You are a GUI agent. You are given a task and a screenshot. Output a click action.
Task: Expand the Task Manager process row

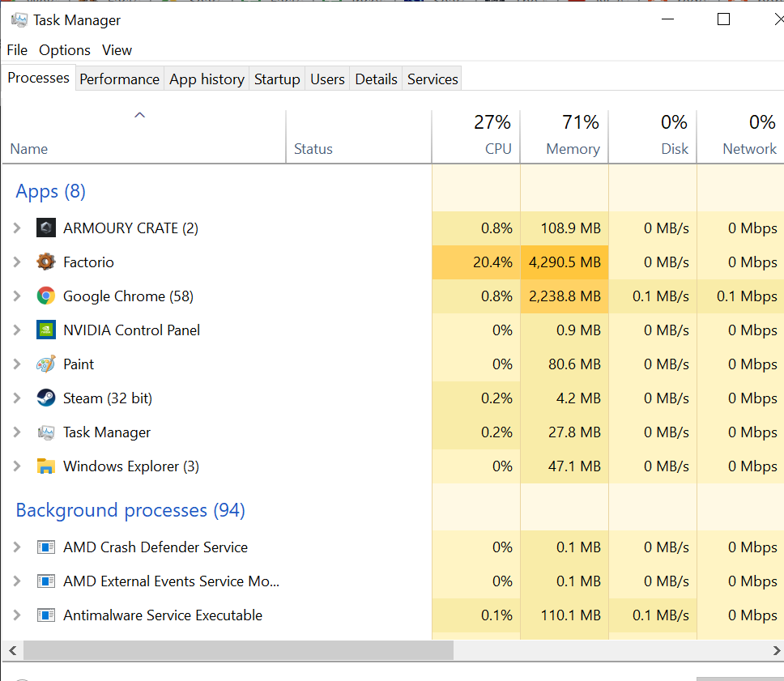coord(17,432)
